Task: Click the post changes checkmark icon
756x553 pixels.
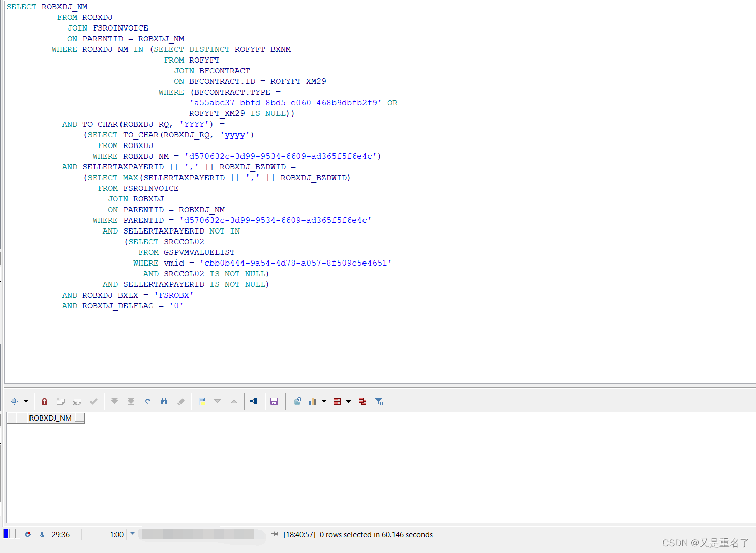Action: pyautogui.click(x=94, y=401)
